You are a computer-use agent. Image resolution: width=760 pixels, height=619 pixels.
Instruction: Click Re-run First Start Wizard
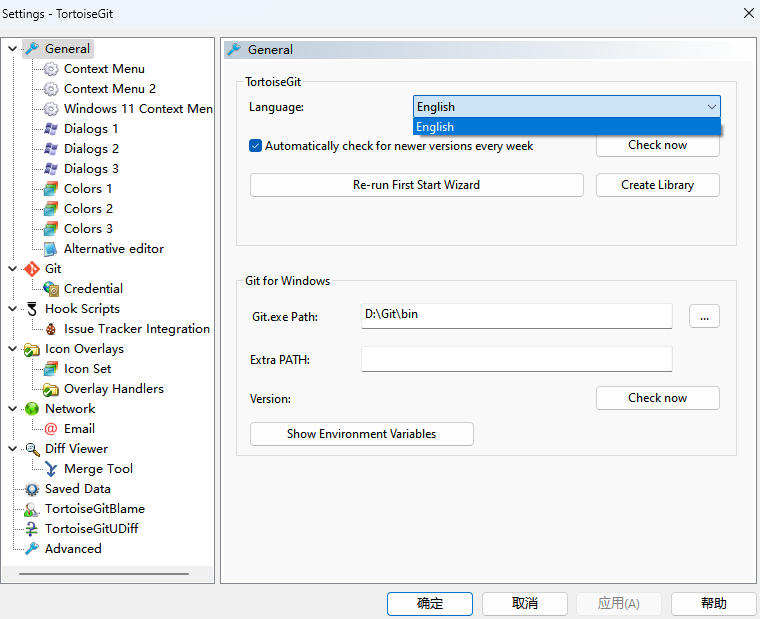(416, 185)
